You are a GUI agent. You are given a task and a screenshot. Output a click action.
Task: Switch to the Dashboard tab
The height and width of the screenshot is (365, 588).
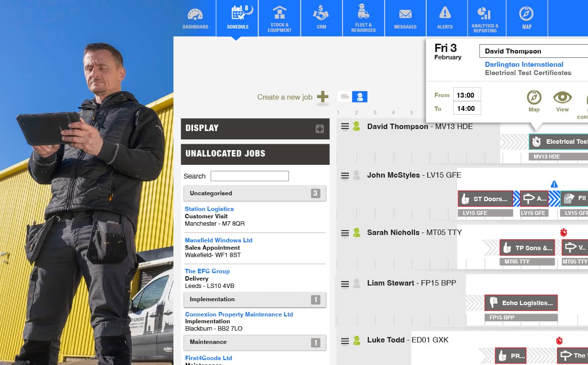[196, 18]
